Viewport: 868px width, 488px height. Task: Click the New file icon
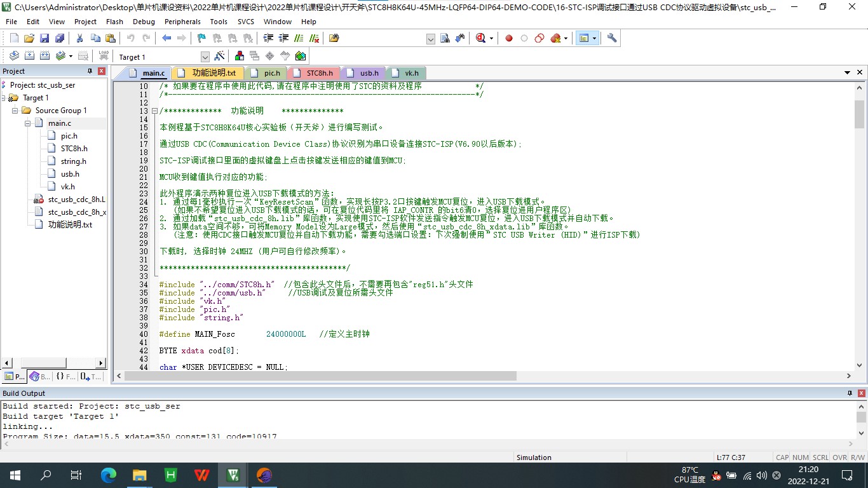14,38
